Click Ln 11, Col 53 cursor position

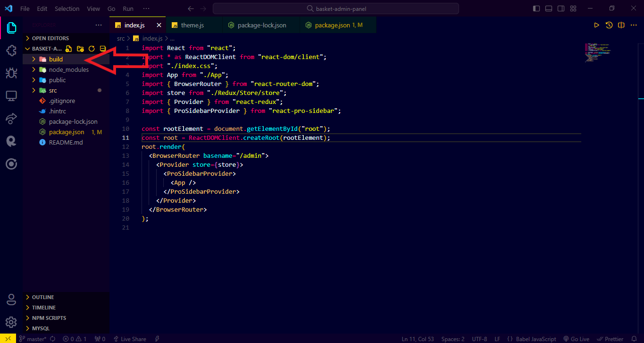coord(418,339)
